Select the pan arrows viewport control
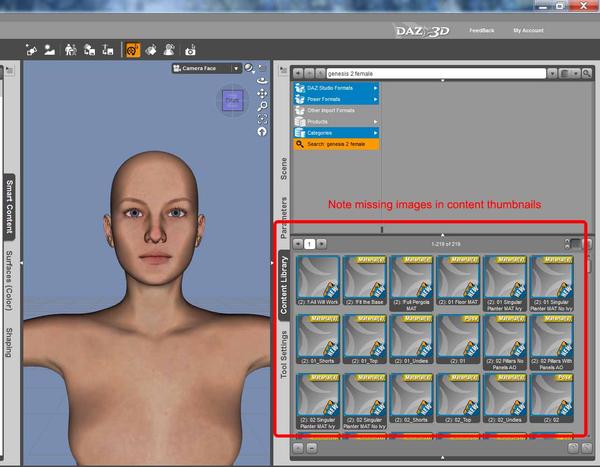Image resolution: width=600 pixels, height=467 pixels. 262,92
